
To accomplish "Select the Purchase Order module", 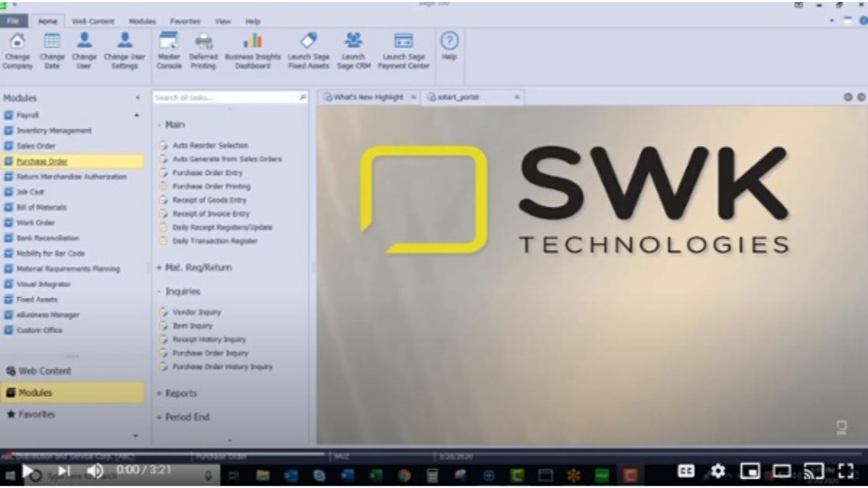I will 42,161.
